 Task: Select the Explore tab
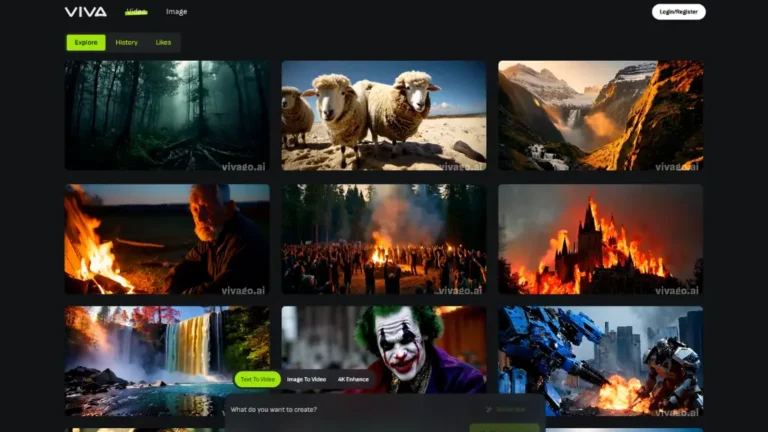pyautogui.click(x=86, y=43)
